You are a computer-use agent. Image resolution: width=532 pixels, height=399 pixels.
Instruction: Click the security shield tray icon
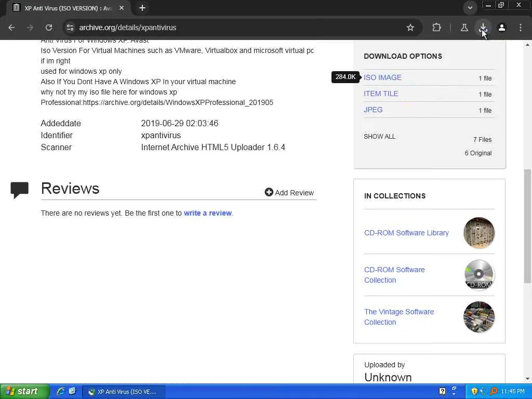pos(474,392)
